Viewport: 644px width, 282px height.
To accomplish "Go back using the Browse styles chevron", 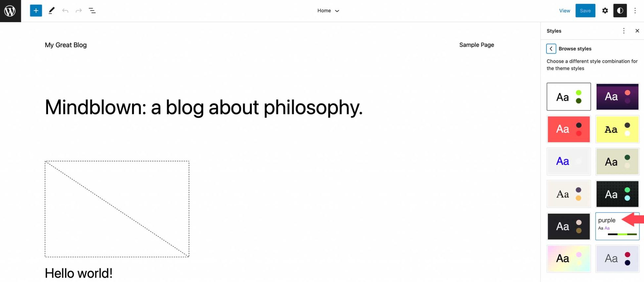I will point(551,49).
